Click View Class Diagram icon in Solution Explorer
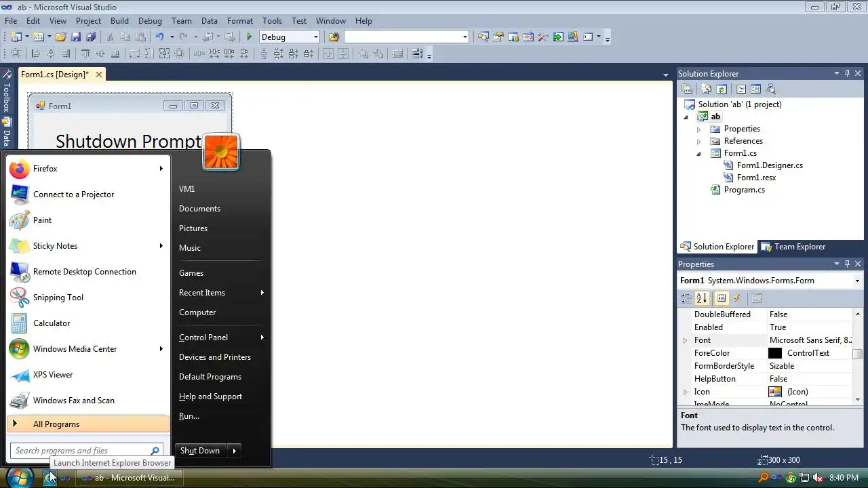 pos(770,89)
